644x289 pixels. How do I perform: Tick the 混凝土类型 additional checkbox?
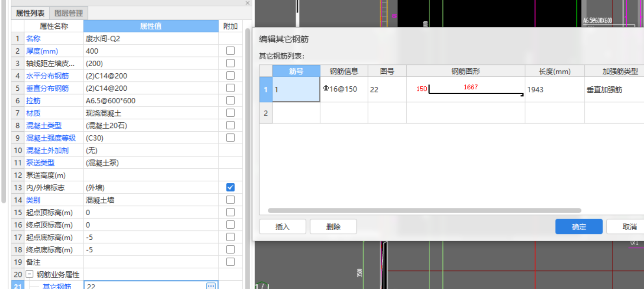click(230, 125)
